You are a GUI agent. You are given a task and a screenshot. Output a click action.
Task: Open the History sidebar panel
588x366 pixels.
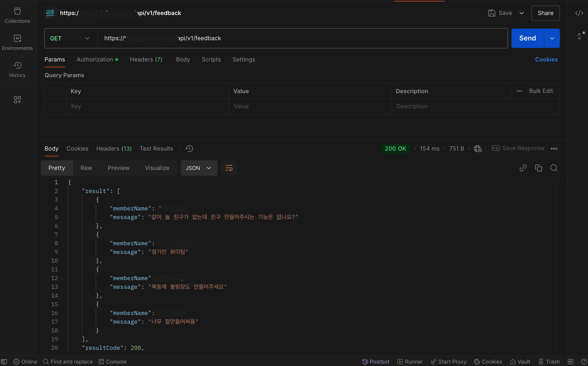(x=17, y=69)
